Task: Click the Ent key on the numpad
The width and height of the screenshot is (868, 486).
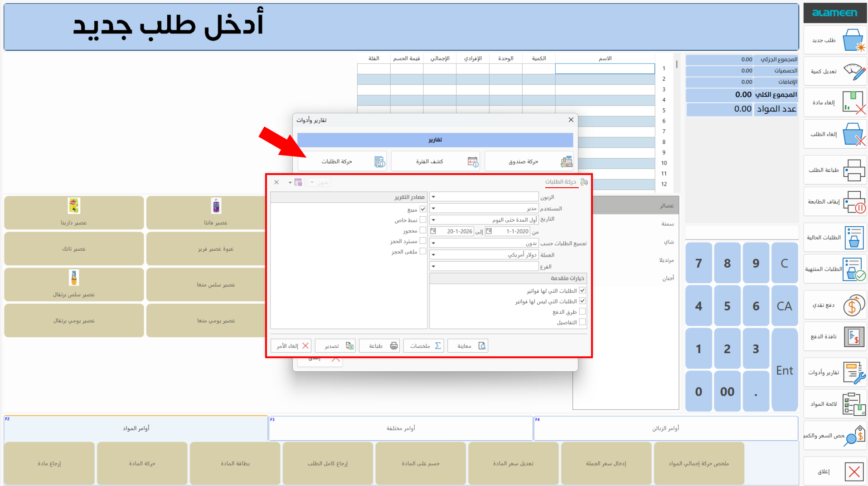Action: 785,370
